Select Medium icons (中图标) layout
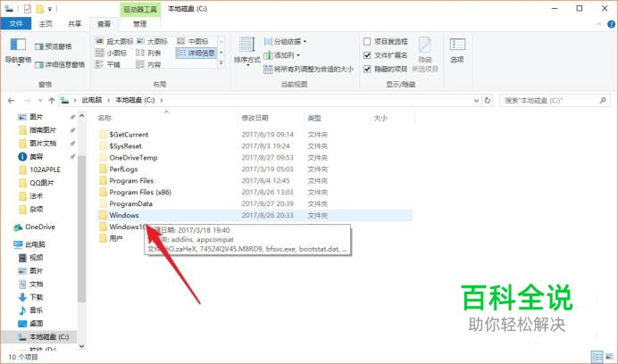This screenshot has width=618, height=364. (193, 41)
